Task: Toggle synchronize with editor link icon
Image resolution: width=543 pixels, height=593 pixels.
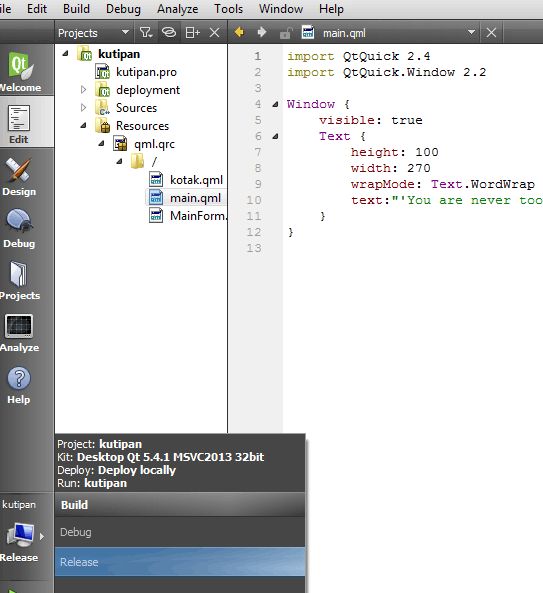Action: (169, 33)
